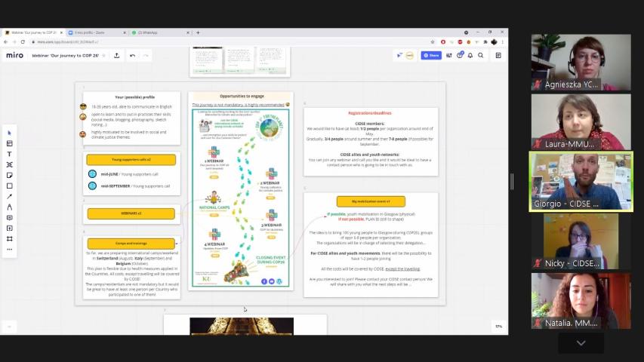Viewport: 644px width, 362px height.
Task: Undo the last board action
Action: tap(132, 55)
